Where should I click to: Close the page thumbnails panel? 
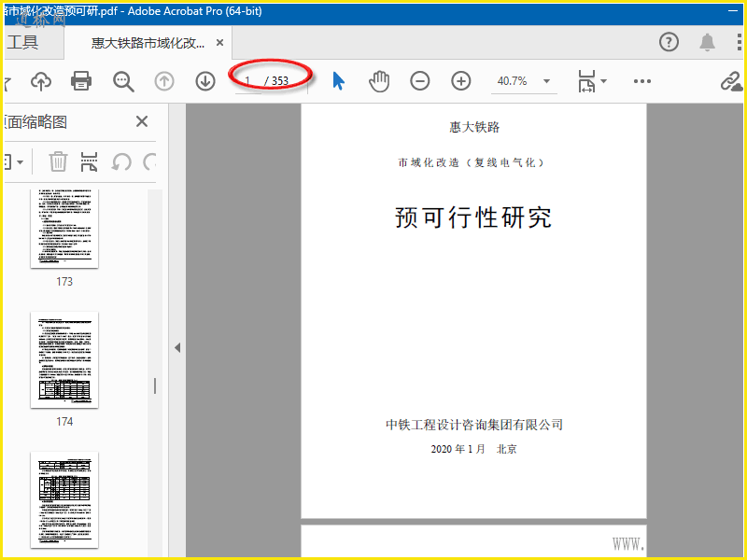click(142, 121)
